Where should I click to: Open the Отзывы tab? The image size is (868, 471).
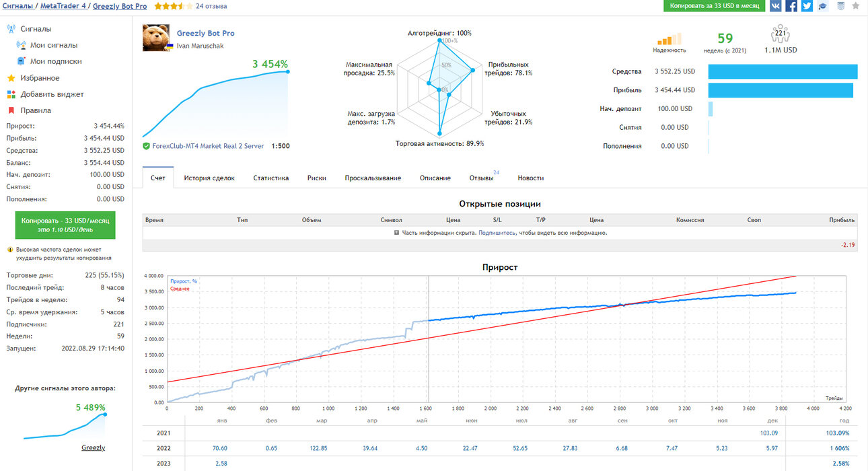(482, 178)
